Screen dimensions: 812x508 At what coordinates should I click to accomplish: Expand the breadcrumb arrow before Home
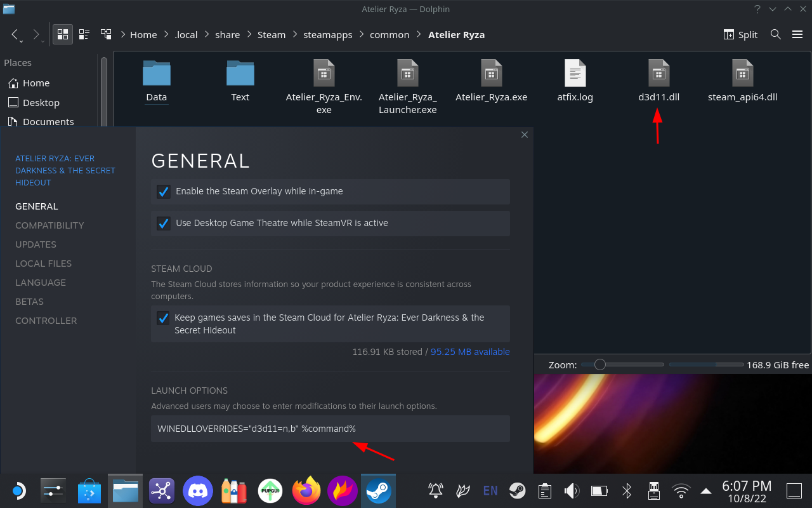pyautogui.click(x=122, y=35)
